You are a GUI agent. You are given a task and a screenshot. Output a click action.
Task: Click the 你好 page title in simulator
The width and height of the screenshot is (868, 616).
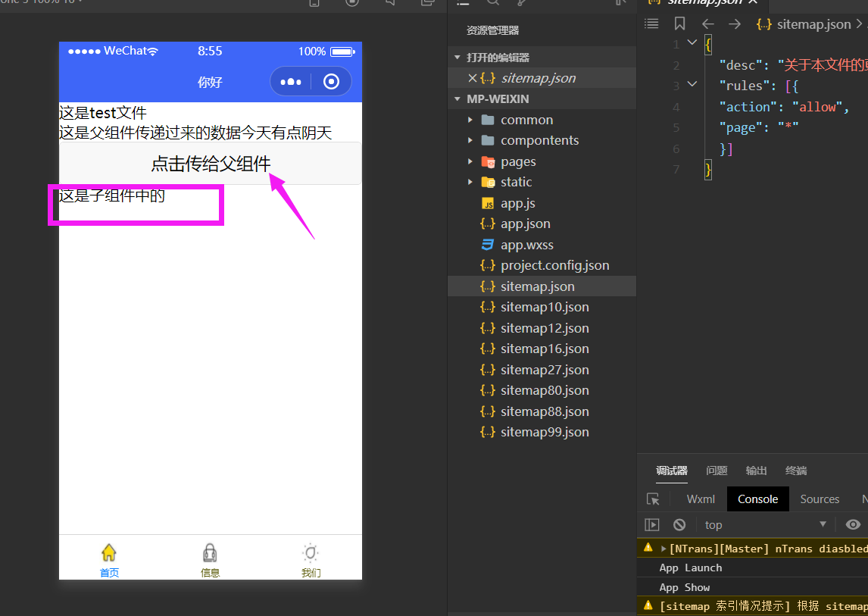click(211, 82)
